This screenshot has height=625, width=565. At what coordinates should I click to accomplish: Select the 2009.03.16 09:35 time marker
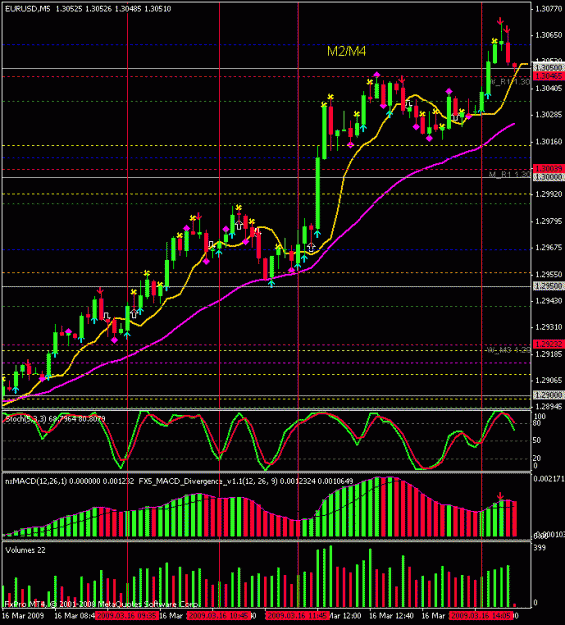point(127,616)
